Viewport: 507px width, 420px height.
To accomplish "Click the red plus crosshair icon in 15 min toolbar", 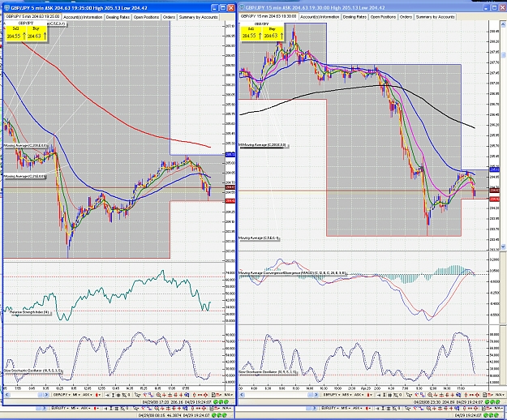I will click(x=436, y=395).
